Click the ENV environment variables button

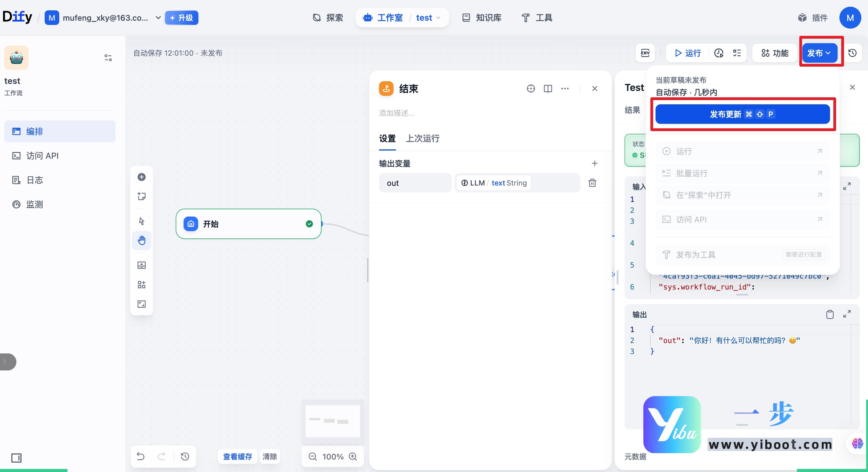click(x=645, y=53)
